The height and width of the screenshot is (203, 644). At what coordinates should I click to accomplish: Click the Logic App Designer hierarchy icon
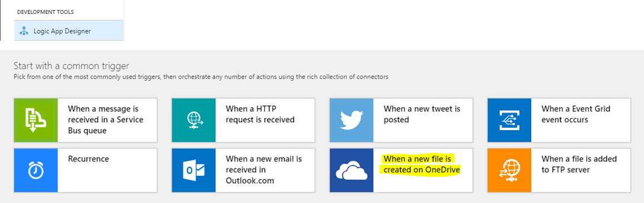coord(24,31)
